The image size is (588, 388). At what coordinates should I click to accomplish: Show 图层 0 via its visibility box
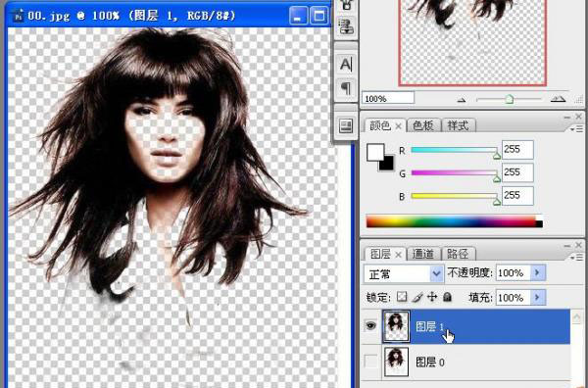click(x=370, y=362)
